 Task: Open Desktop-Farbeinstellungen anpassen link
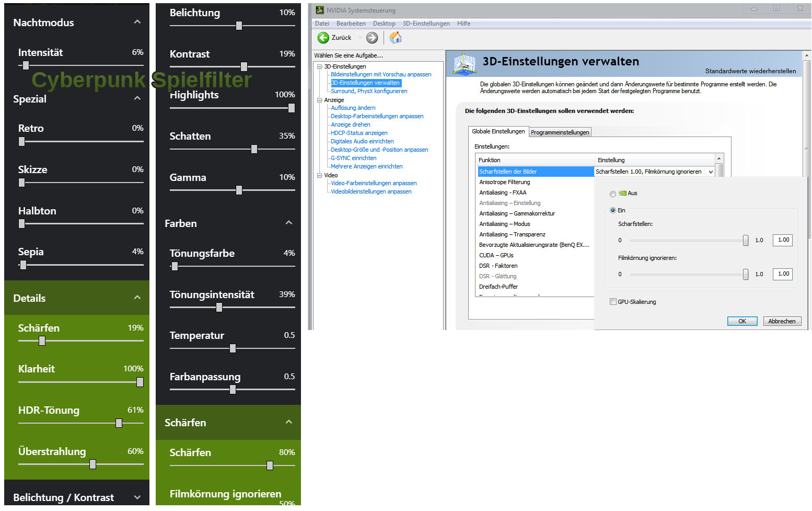pos(377,116)
